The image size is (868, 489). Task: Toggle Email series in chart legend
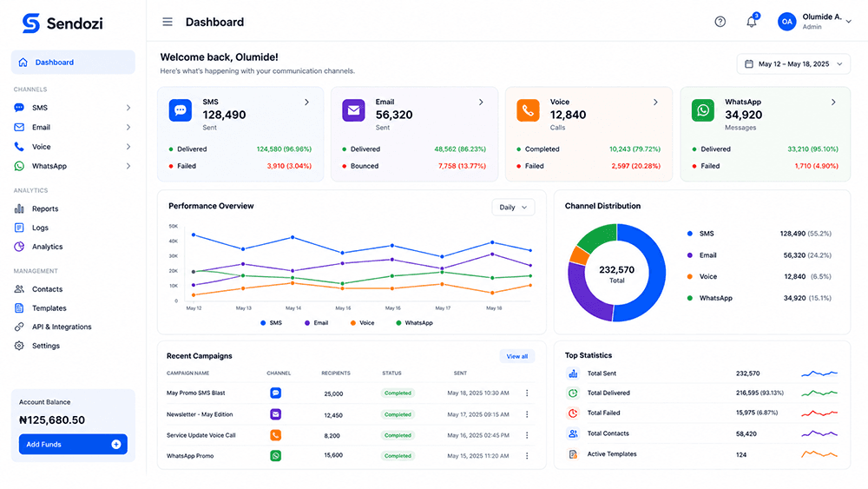(316, 323)
